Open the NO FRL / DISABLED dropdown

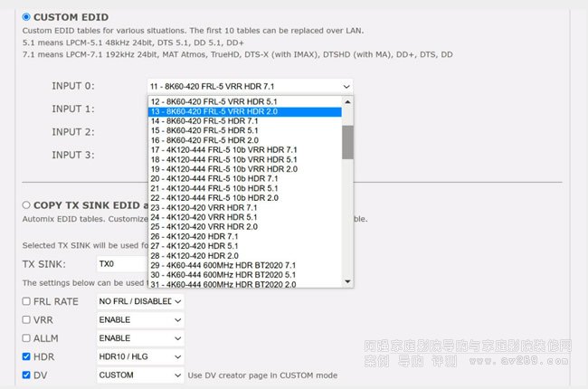click(140, 301)
